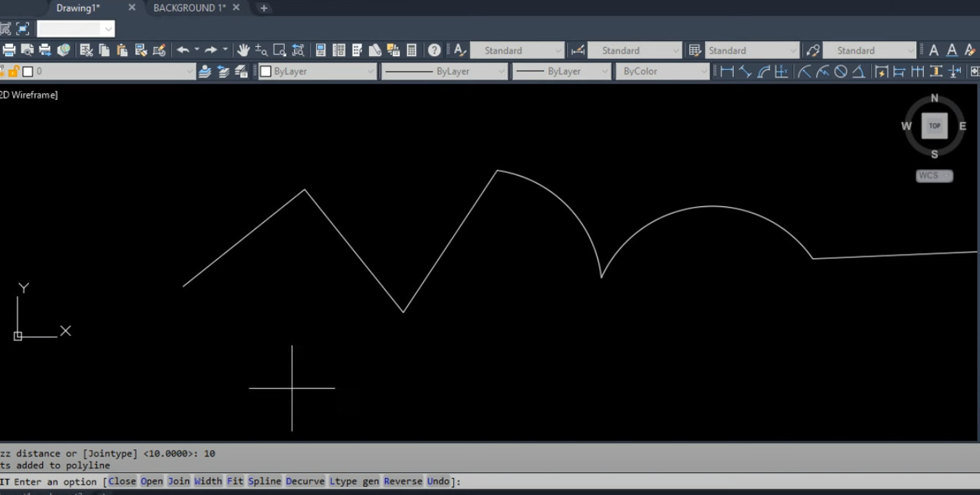Click the Match Properties icon
The height and width of the screenshot is (495, 980).
pos(159,51)
